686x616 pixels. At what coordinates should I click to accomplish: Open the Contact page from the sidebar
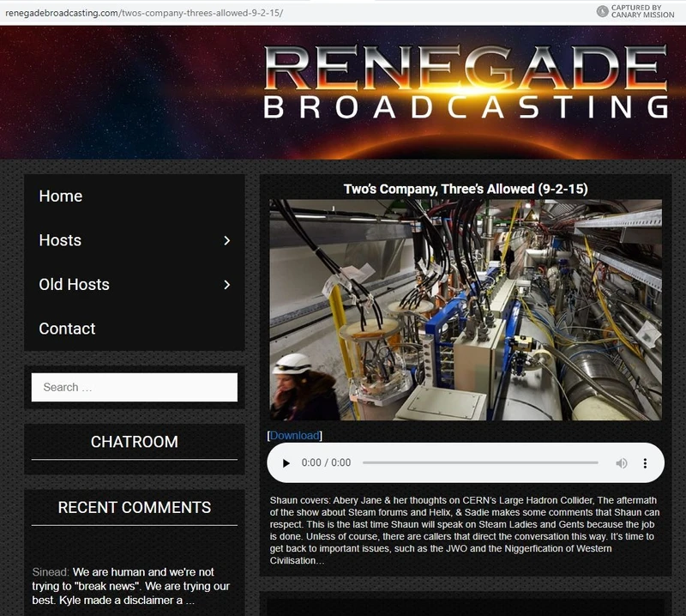pos(67,328)
